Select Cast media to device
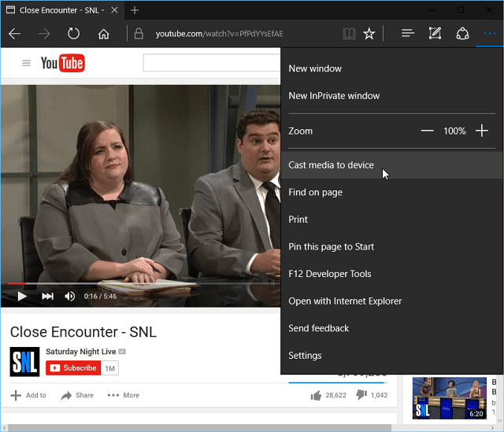This screenshot has height=432, width=504. 392,165
